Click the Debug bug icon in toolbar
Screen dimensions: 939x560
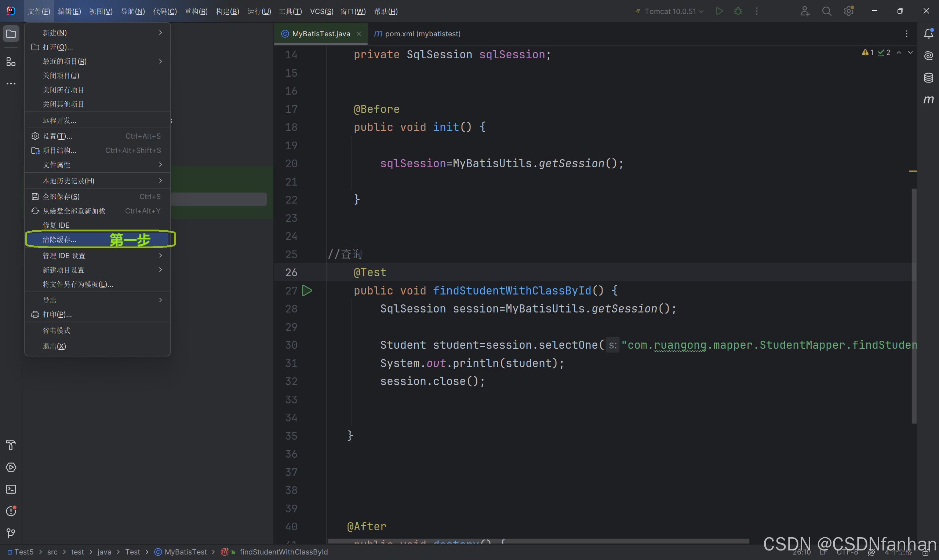click(x=738, y=11)
